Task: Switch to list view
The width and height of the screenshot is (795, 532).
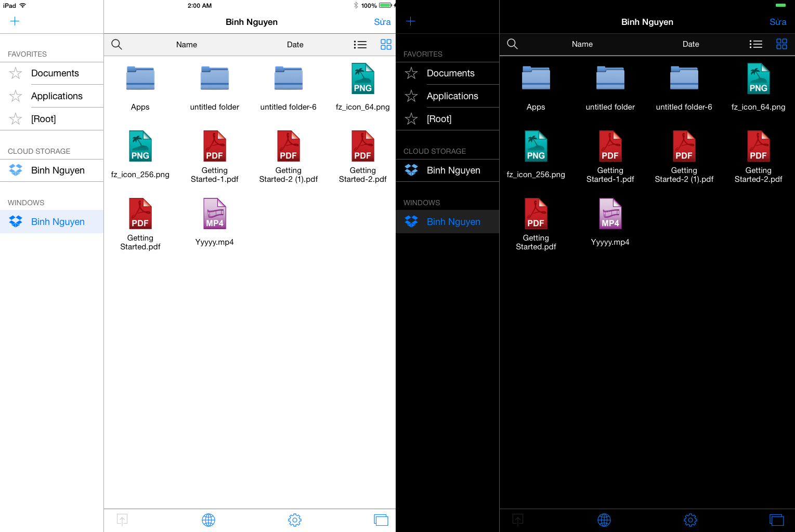Action: pos(360,44)
